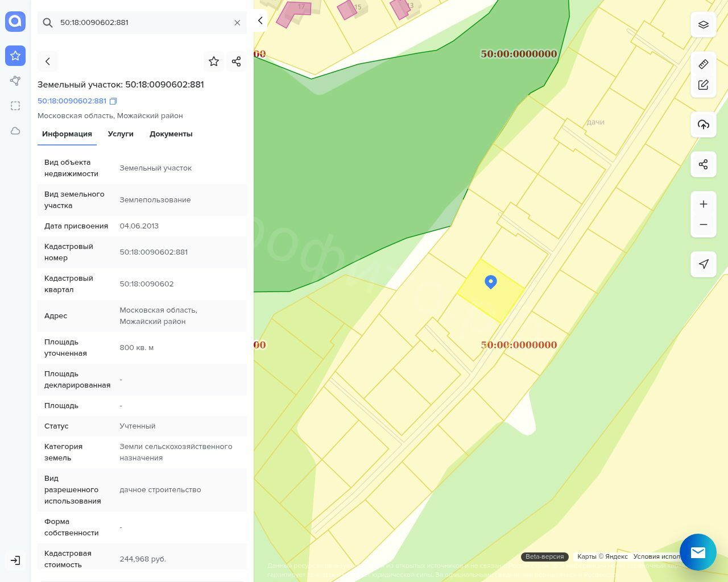The width and height of the screenshot is (728, 582).
Task: Collapse the information side panel
Action: tap(260, 20)
